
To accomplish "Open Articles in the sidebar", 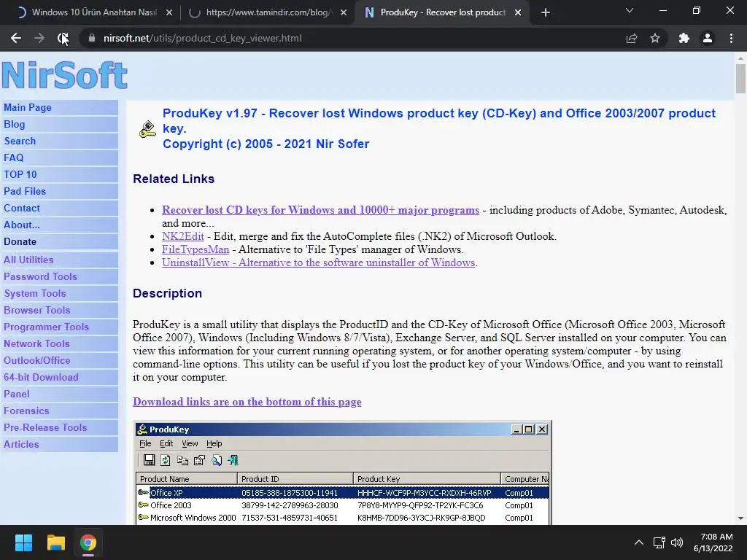I will (60, 444).
